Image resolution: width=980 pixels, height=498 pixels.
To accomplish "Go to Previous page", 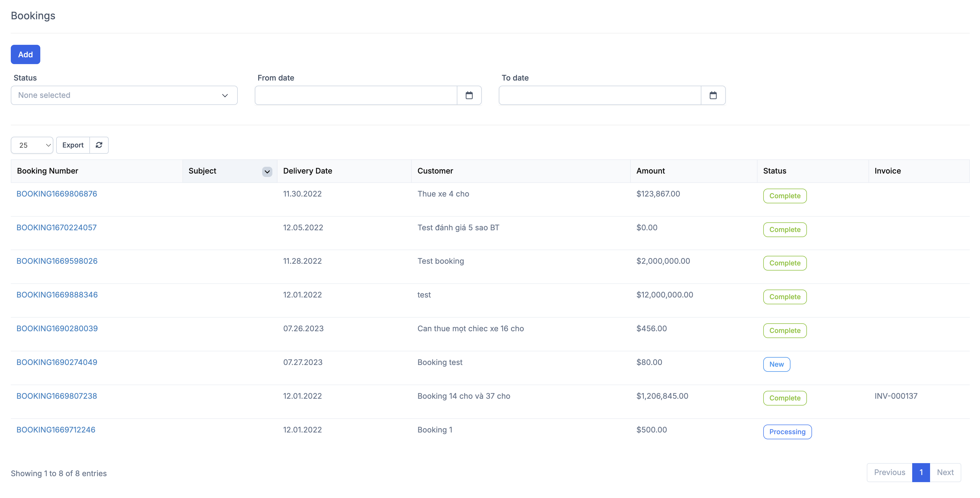I will pyautogui.click(x=889, y=472).
